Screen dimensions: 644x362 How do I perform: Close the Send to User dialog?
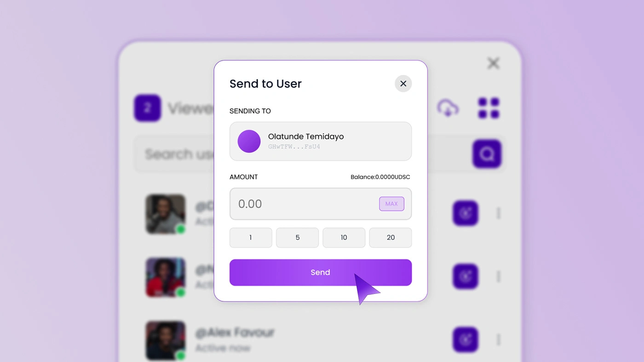point(403,84)
